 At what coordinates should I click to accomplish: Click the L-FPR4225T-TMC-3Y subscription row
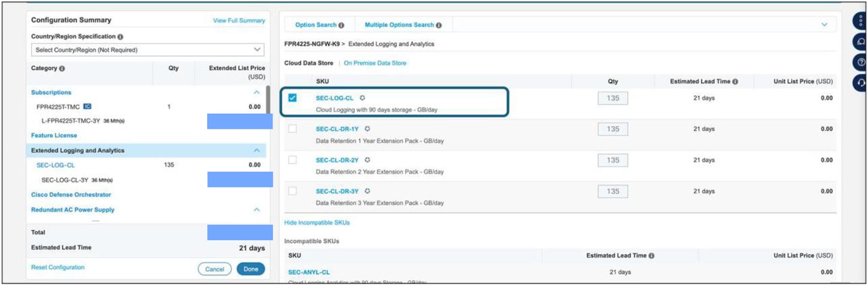click(83, 121)
